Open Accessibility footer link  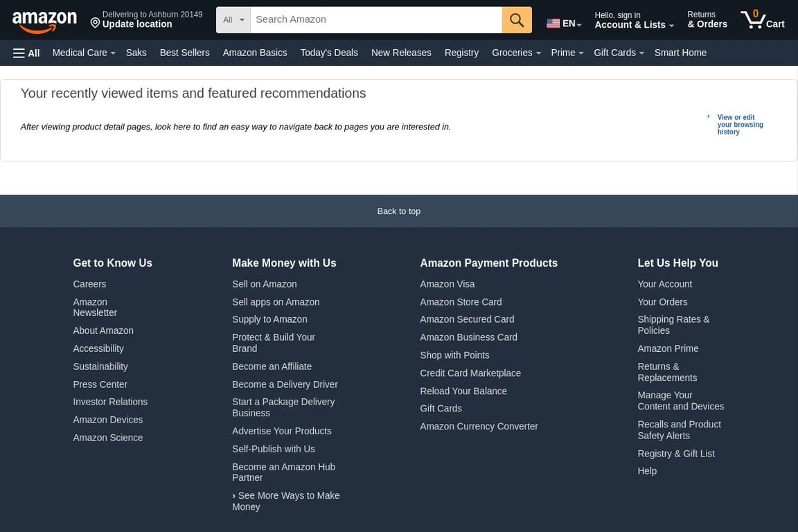[98, 348]
